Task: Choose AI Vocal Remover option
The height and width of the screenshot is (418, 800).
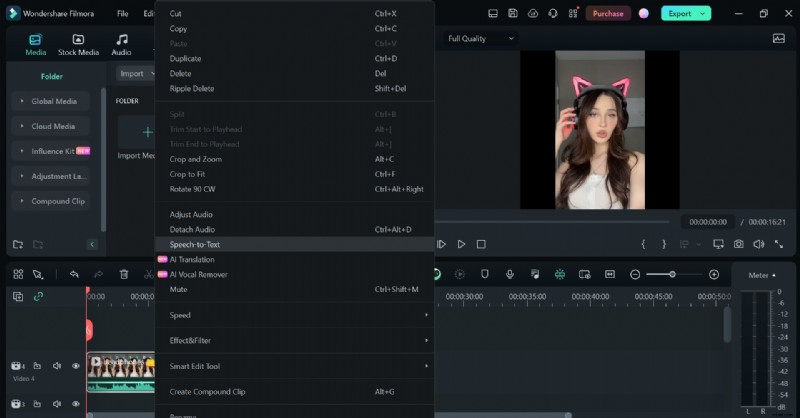Action: point(294,275)
